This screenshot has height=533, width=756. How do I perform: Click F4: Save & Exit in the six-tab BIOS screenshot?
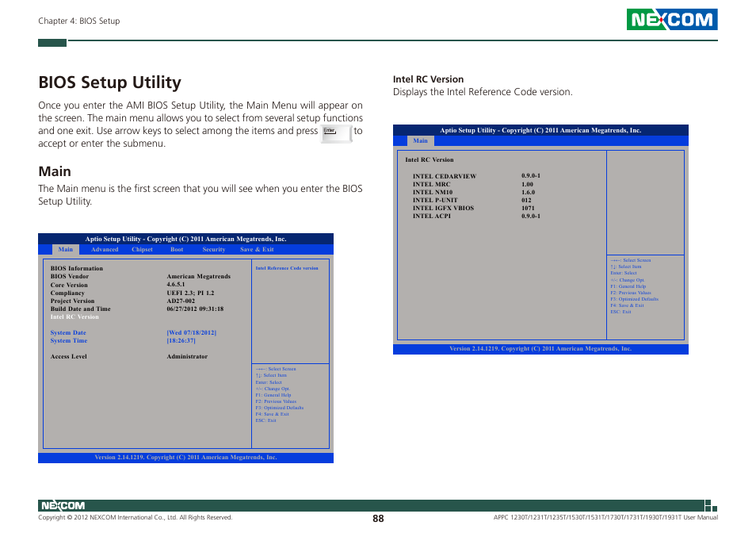point(273,414)
